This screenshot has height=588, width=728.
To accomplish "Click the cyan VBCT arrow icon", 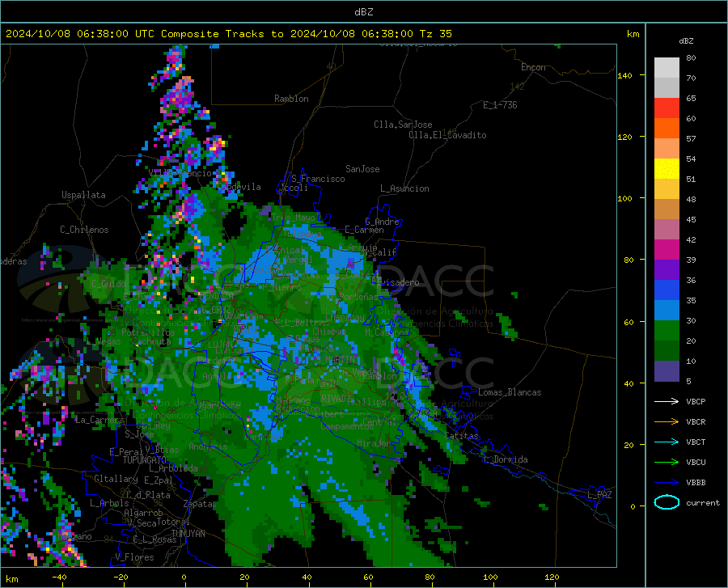I will tap(667, 442).
